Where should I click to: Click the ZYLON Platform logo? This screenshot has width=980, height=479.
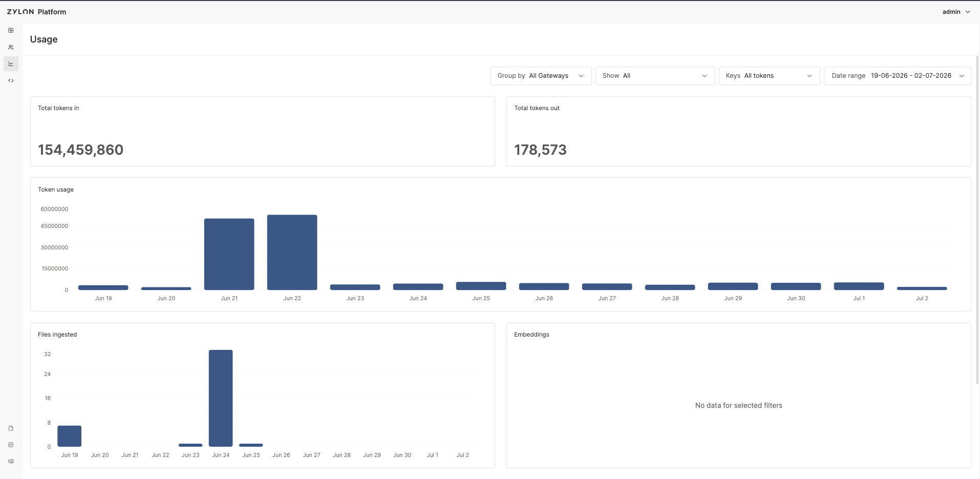(36, 12)
